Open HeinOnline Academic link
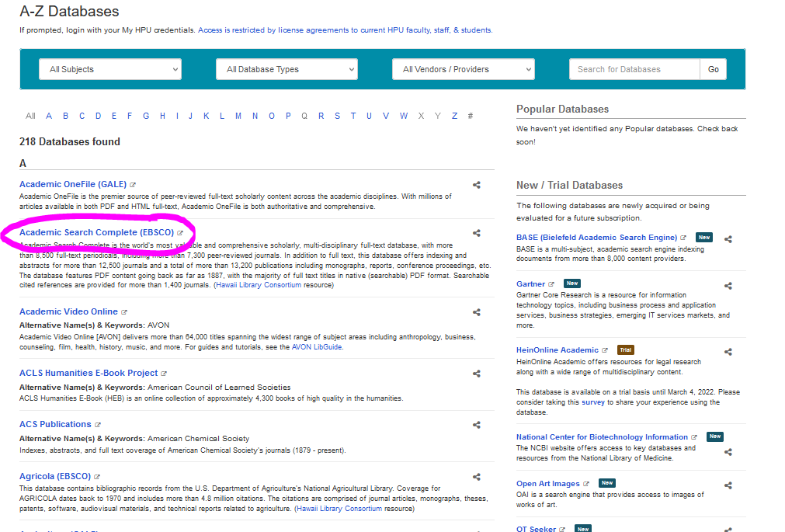 pyautogui.click(x=557, y=350)
